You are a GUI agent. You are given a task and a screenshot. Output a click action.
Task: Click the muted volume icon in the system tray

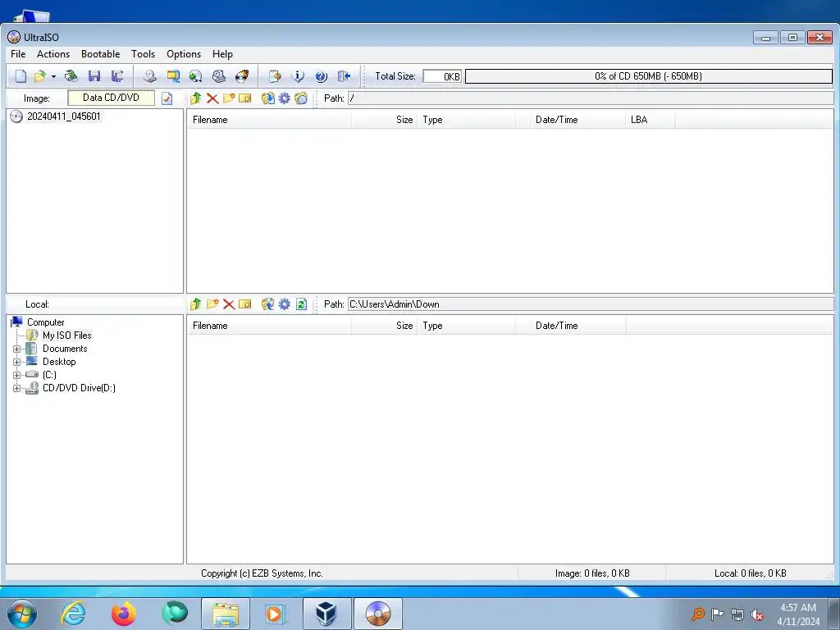[x=757, y=614]
